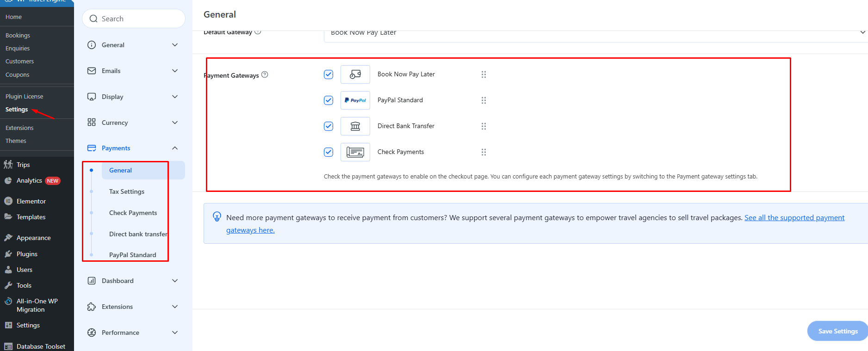Open Coupons menu item
The height and width of the screenshot is (351, 868).
[x=18, y=74]
